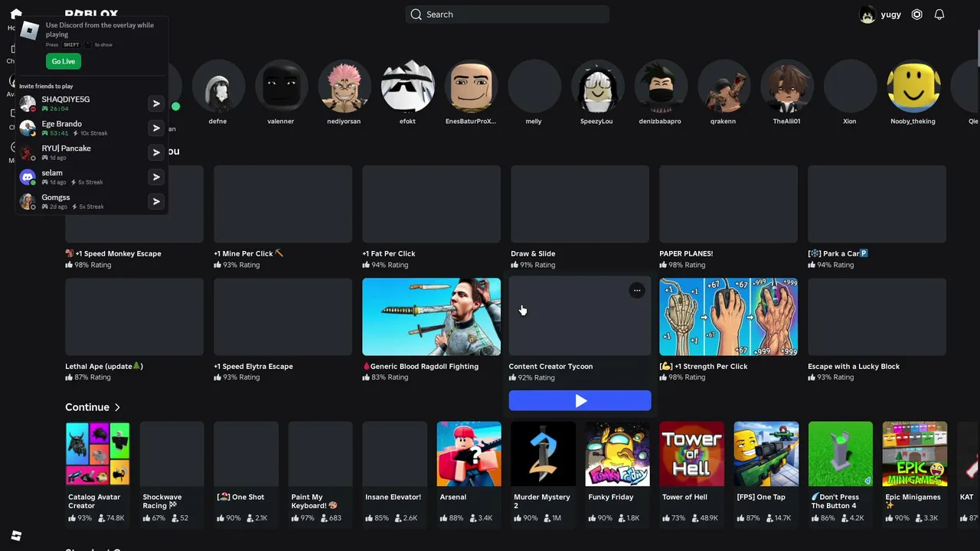This screenshot has height=551, width=980.
Task: Open Insane Elevator! game title
Action: (393, 497)
